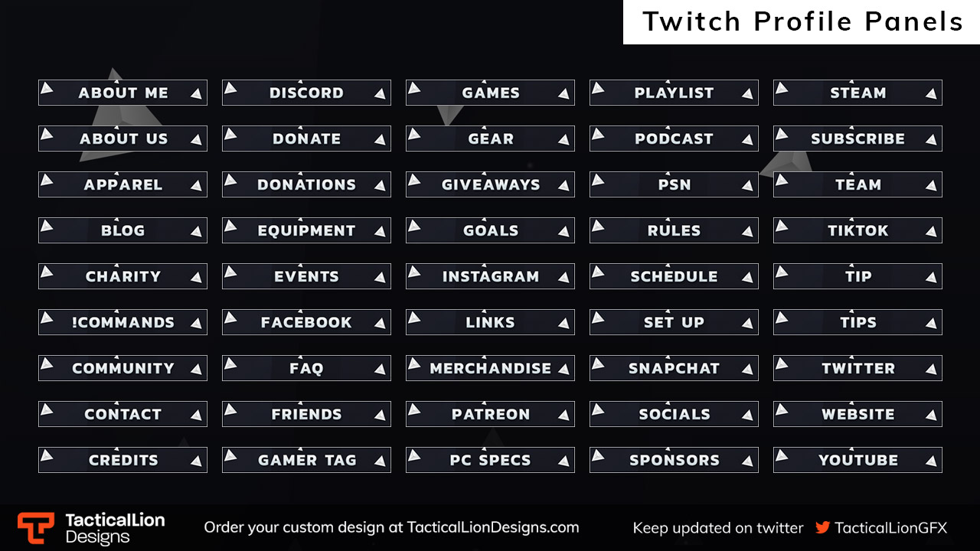Click the triangle icon left of ABOUT ME

coord(47,88)
